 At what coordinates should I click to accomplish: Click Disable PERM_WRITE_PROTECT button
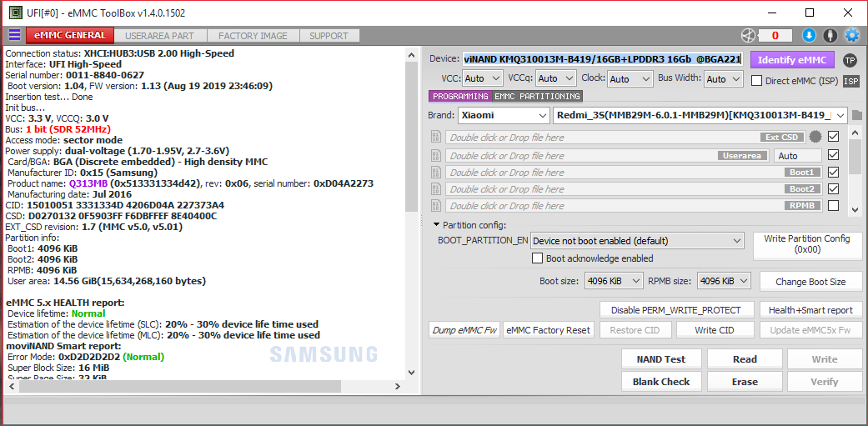pyautogui.click(x=678, y=310)
